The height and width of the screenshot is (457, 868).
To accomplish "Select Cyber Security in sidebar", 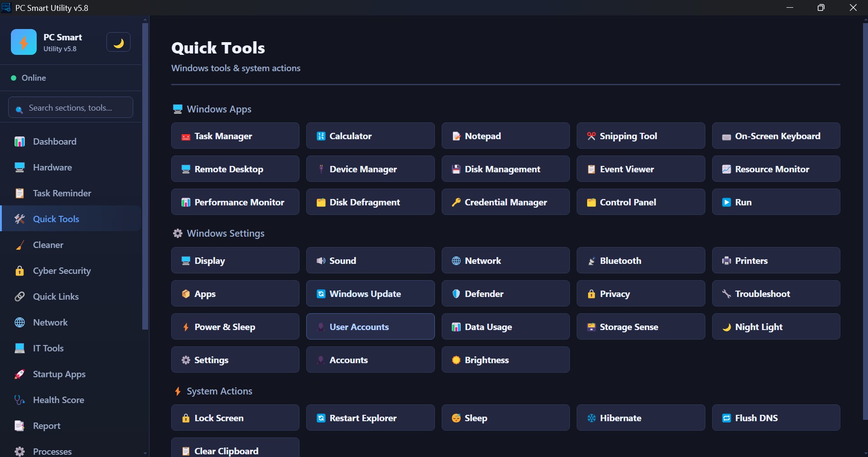I will point(71,271).
